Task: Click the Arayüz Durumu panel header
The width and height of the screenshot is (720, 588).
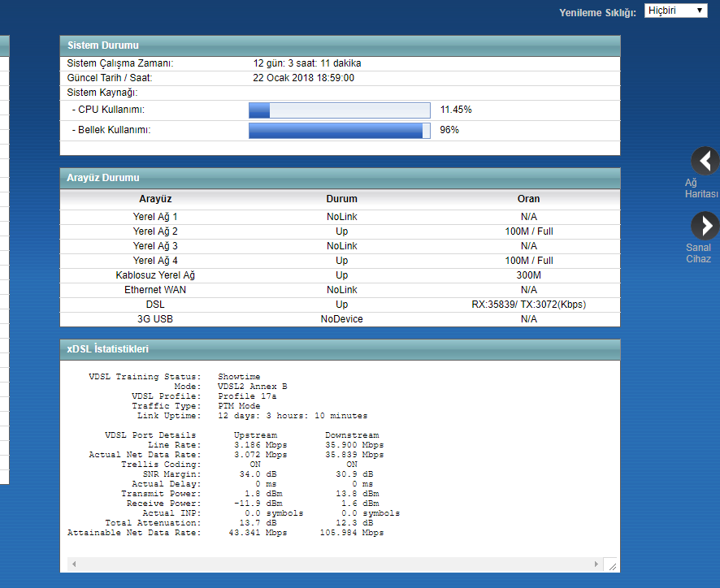Action: click(x=340, y=178)
